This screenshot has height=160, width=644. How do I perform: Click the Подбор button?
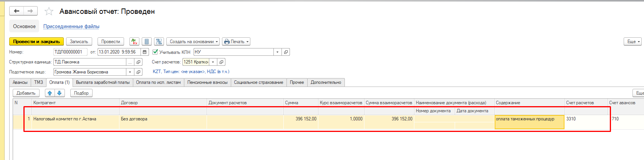click(x=81, y=93)
